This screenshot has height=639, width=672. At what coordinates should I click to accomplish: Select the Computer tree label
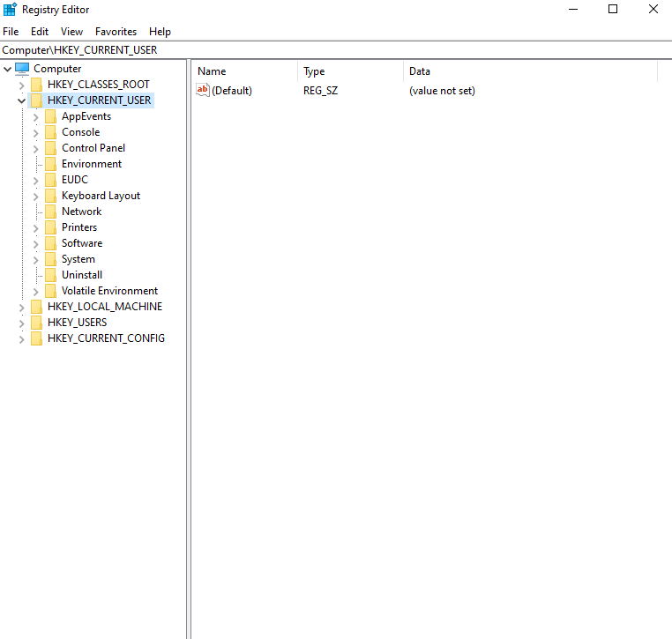(x=57, y=69)
